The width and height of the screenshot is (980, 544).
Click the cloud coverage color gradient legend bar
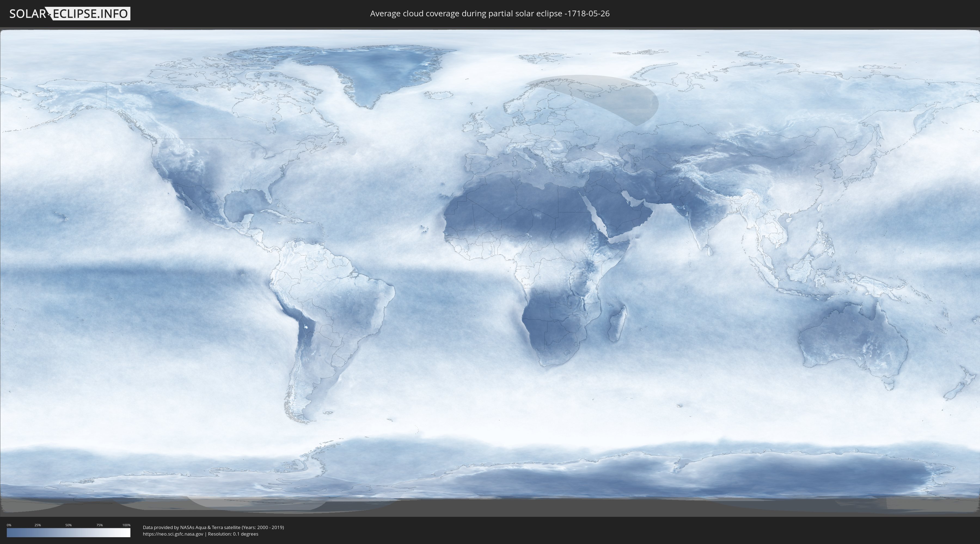[x=69, y=533]
